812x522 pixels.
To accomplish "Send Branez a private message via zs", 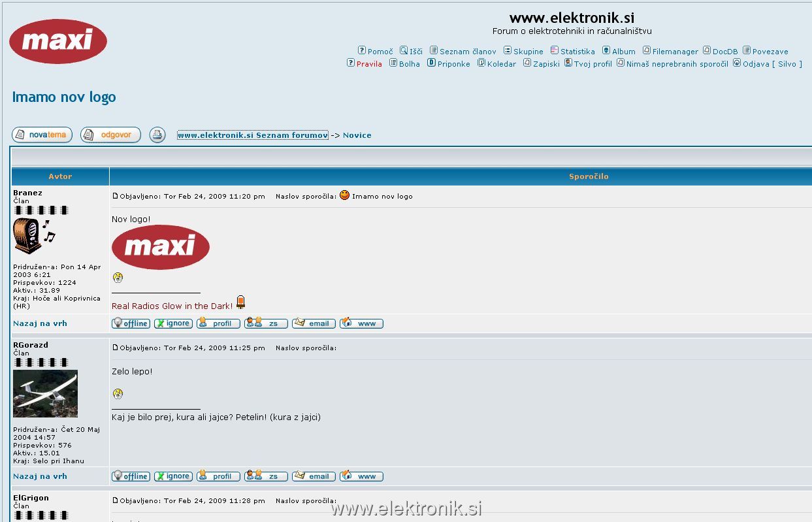I will (x=266, y=323).
